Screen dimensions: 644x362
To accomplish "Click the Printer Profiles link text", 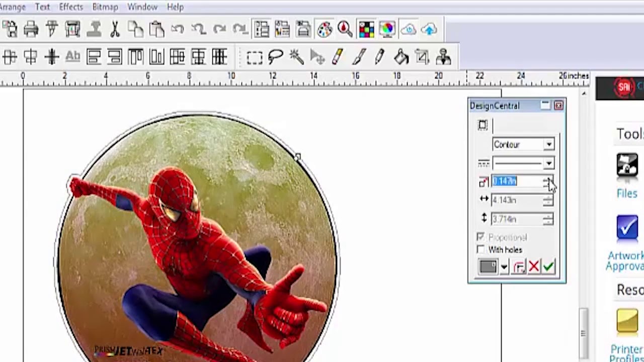I will point(627,353).
